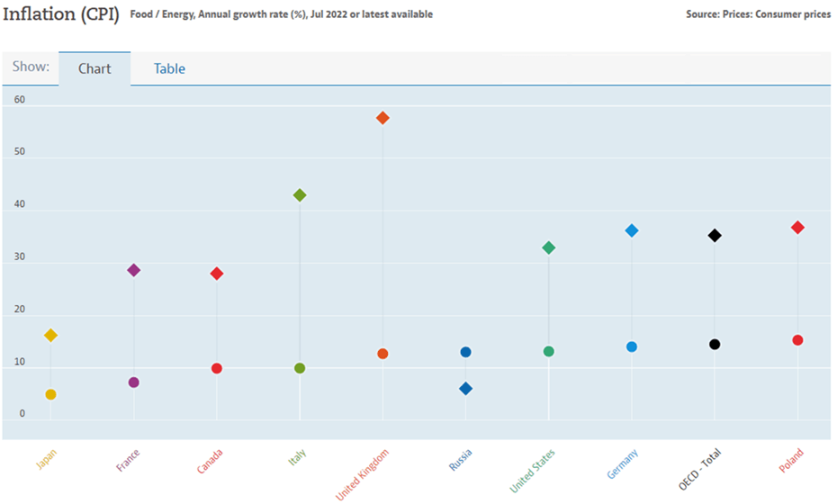Viewport: 837px width, 504px height.
Task: Switch to the Table tab
Action: coord(169,68)
